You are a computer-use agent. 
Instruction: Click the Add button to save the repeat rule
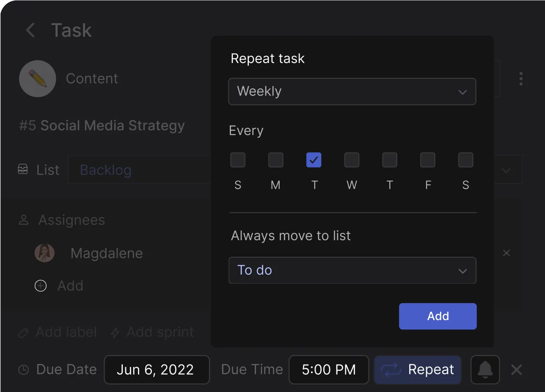tap(438, 316)
